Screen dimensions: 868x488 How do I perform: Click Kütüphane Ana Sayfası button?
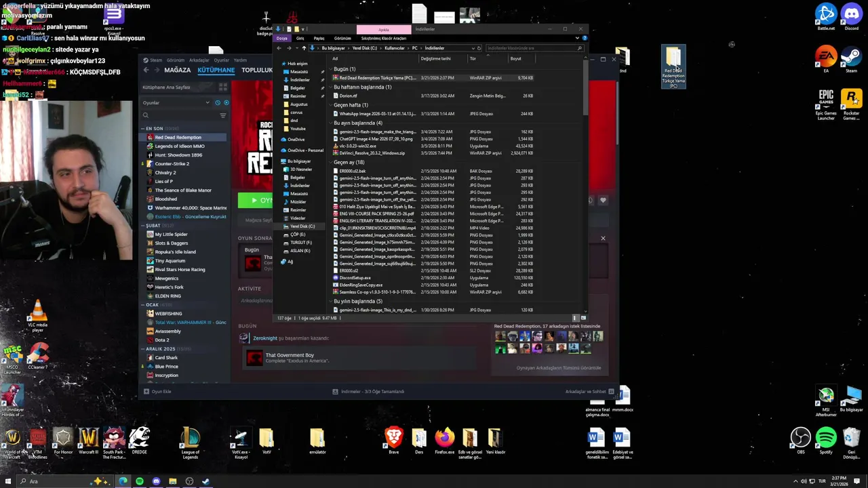click(x=178, y=87)
